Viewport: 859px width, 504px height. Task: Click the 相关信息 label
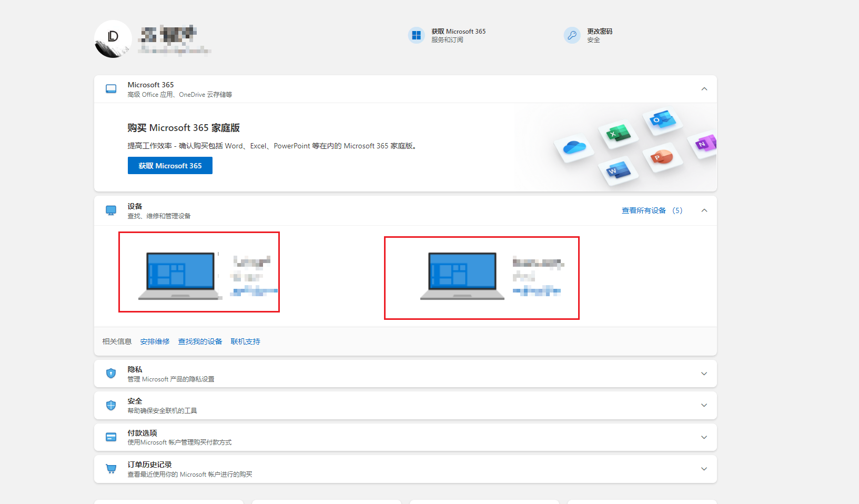tap(117, 341)
